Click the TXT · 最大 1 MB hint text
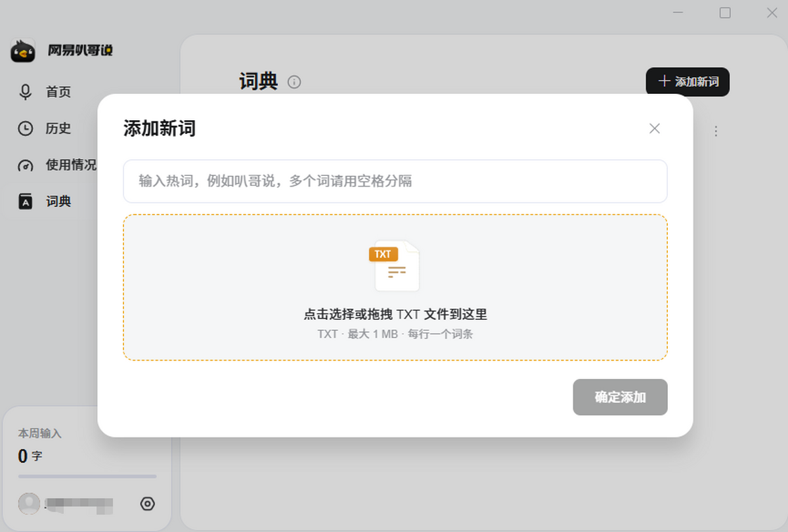 tap(395, 334)
